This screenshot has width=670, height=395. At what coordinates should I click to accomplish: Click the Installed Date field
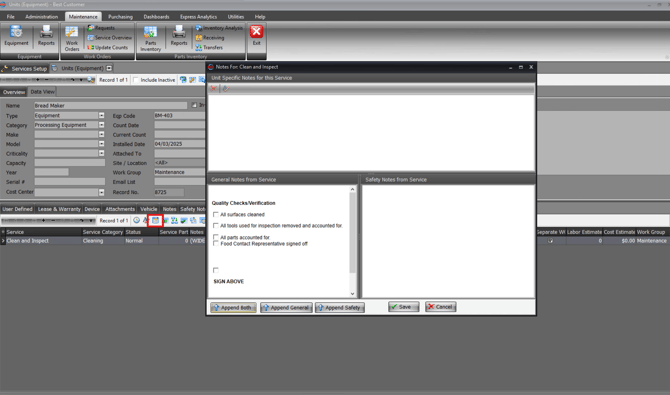tap(179, 144)
